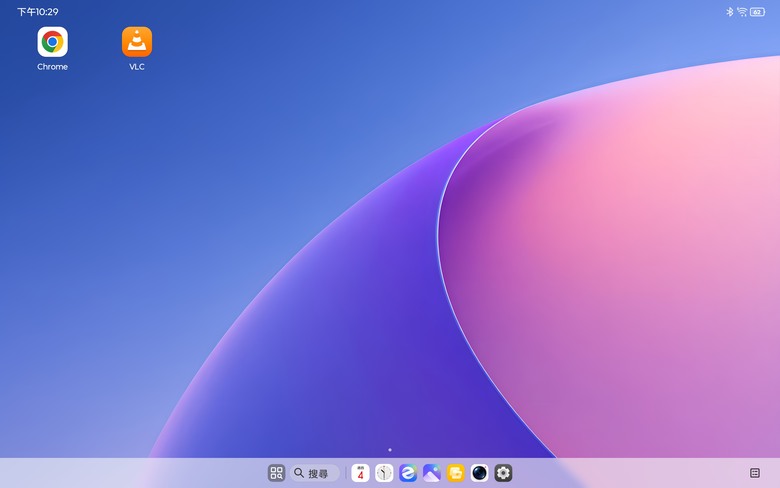Click the magnifier icon in search pill

click(299, 473)
